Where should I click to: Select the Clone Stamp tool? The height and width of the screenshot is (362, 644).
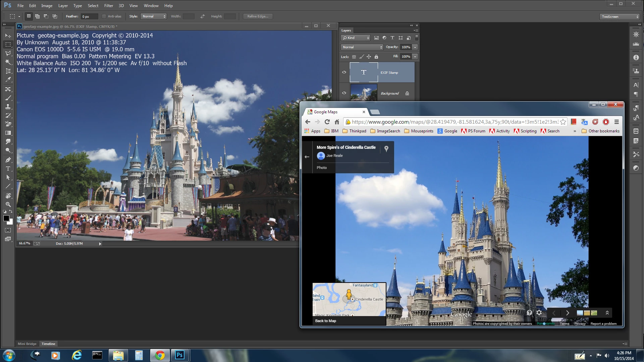pos(8,107)
